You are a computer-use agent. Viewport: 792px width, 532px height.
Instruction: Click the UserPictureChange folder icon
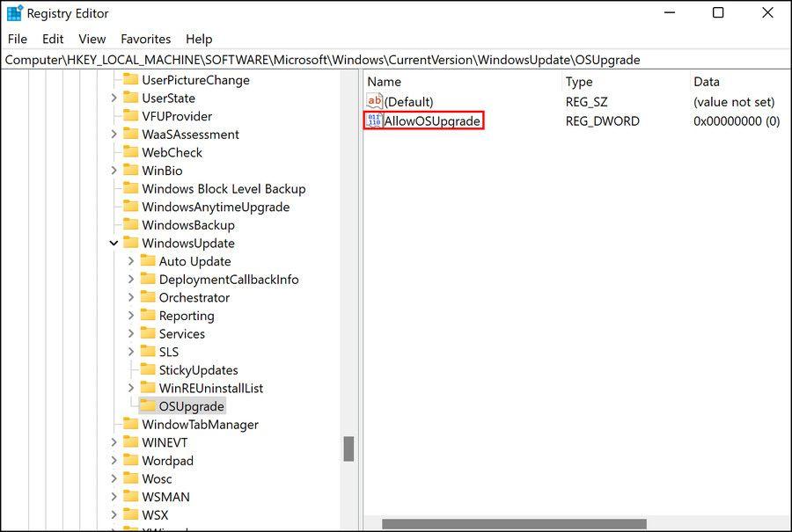(130, 79)
